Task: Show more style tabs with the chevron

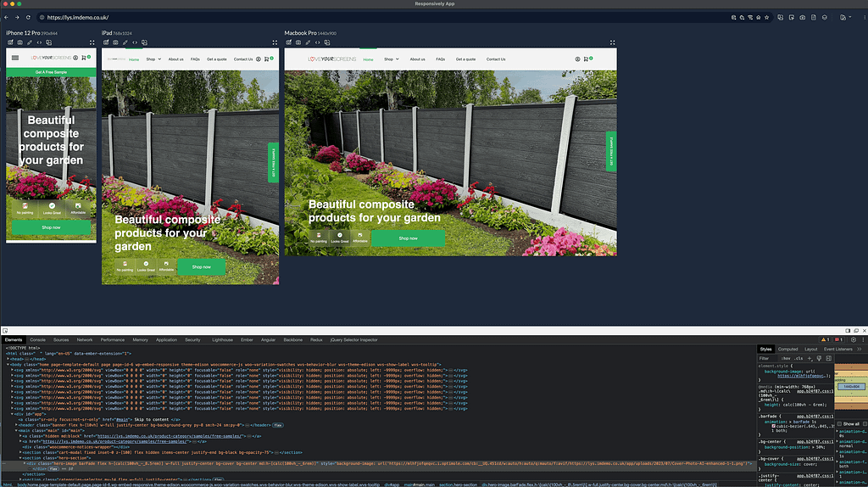Action: (860, 349)
